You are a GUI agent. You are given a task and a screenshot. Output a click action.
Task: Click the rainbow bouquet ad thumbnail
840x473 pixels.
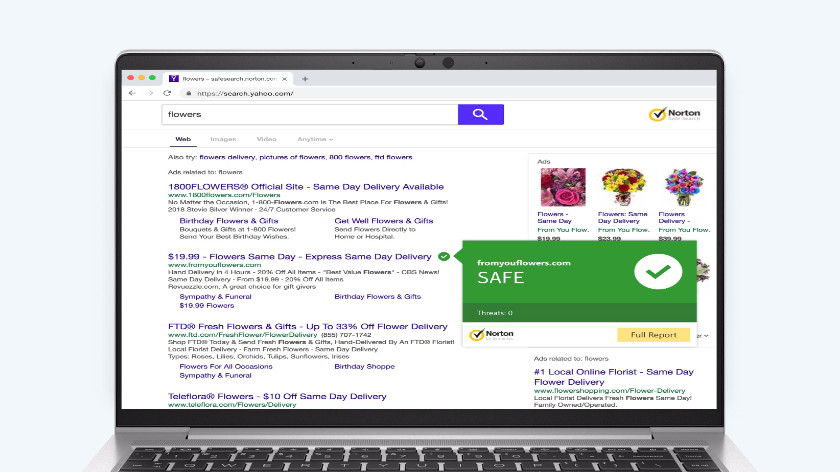click(x=684, y=187)
